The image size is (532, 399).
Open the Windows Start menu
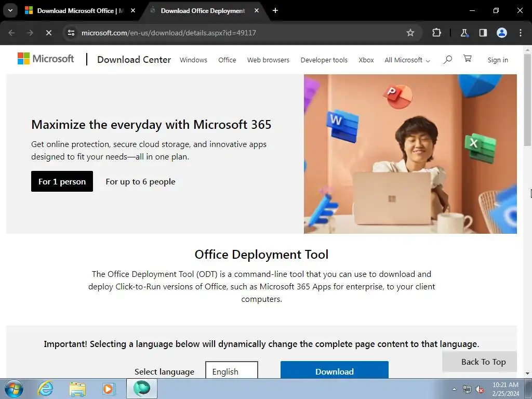pyautogui.click(x=14, y=389)
